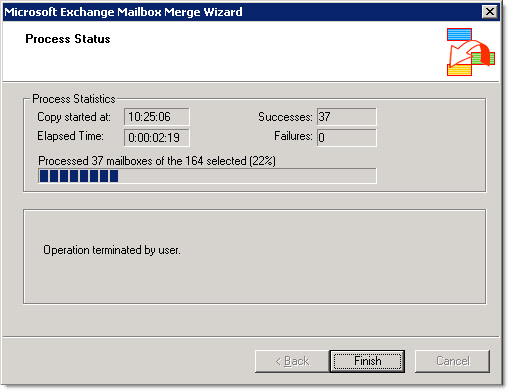
Task: Click the mailbox processing progress bar
Action: [x=207, y=176]
